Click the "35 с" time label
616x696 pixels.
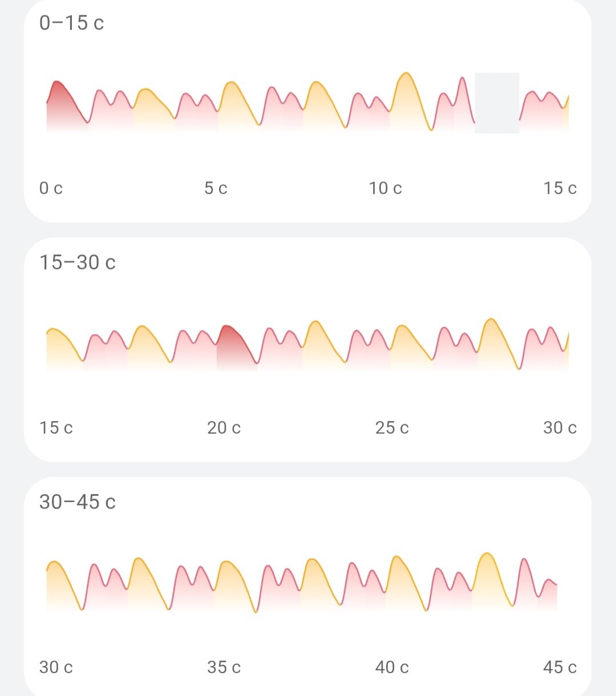pos(224,667)
